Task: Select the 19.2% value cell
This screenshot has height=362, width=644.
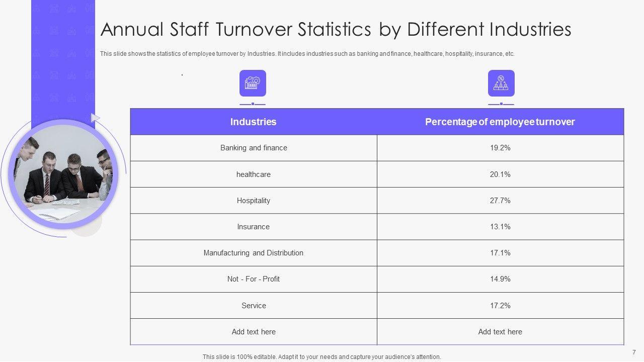Action: 500,148
